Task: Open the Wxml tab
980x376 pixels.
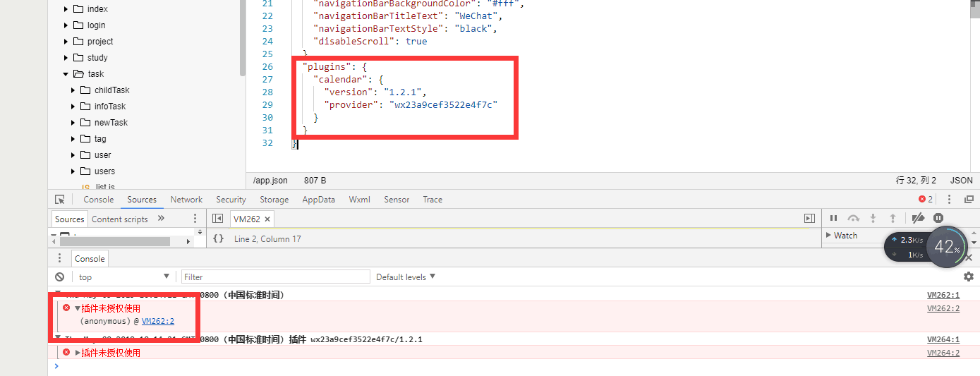Action: [359, 200]
